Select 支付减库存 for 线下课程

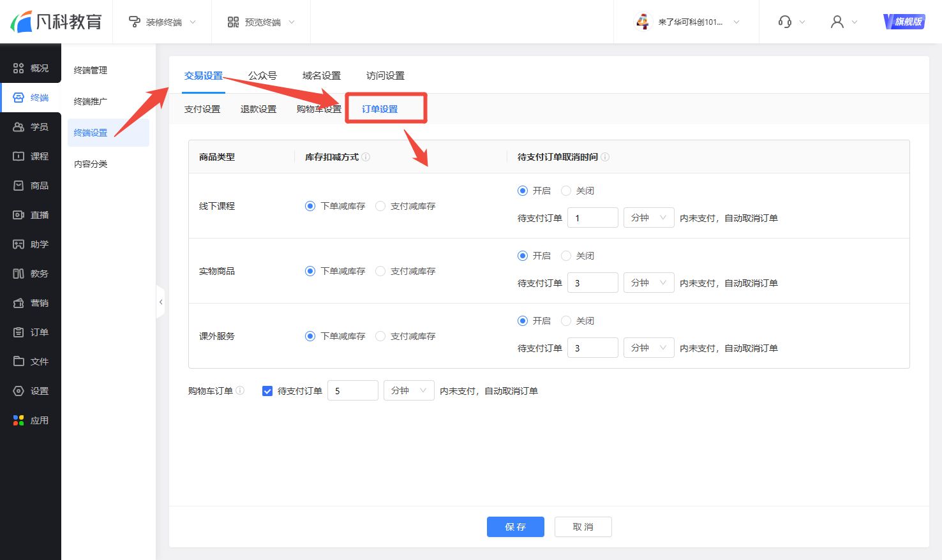click(380, 206)
